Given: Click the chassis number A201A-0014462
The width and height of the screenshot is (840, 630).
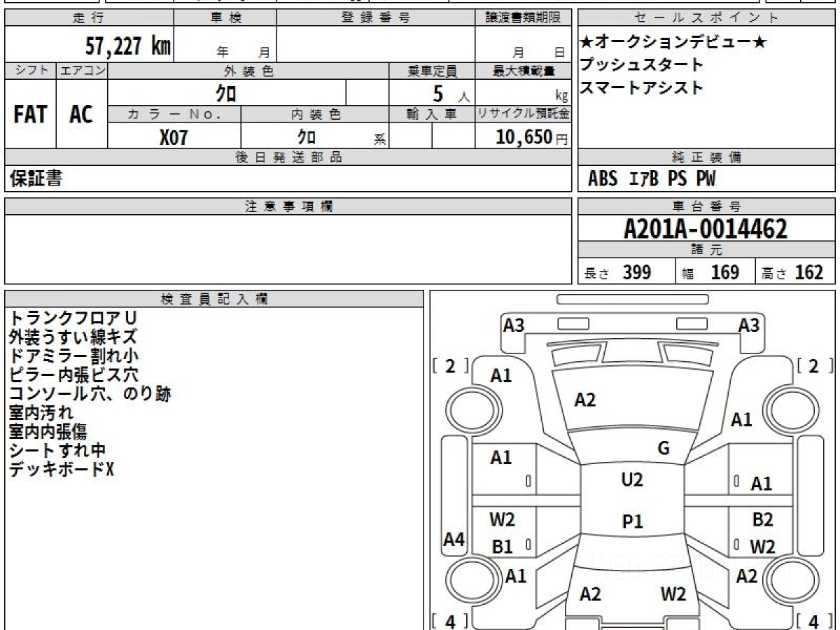Looking at the screenshot, I should point(706,228).
